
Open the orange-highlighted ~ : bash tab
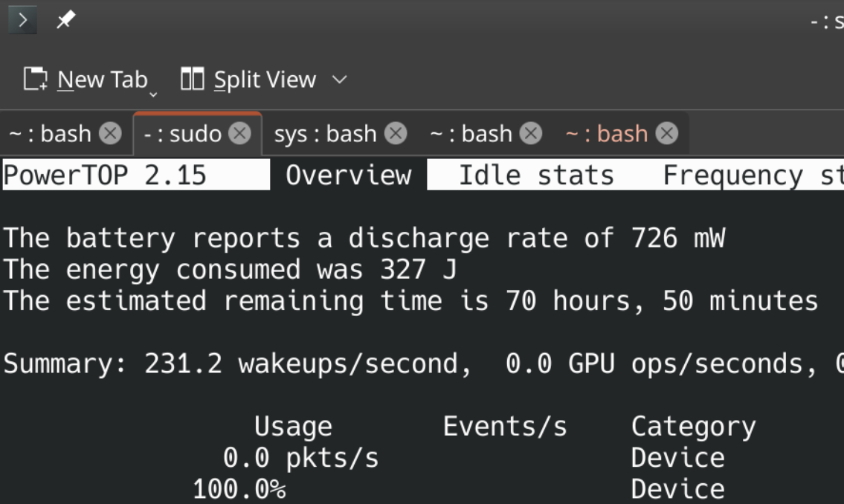606,134
